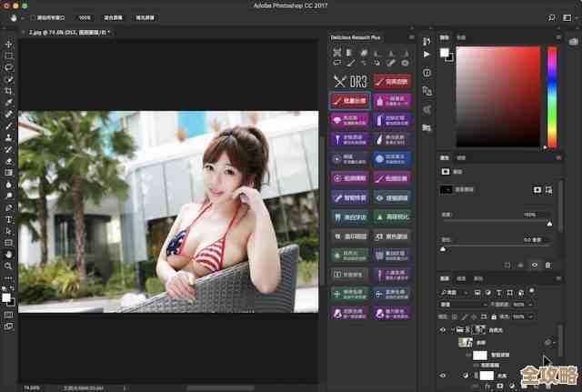Select the Rectangular Marquee tool
The image size is (582, 392).
click(8, 55)
